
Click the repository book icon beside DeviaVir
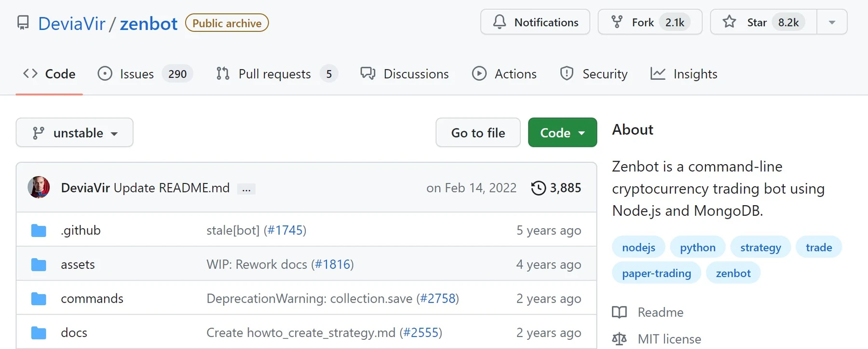coord(23,23)
